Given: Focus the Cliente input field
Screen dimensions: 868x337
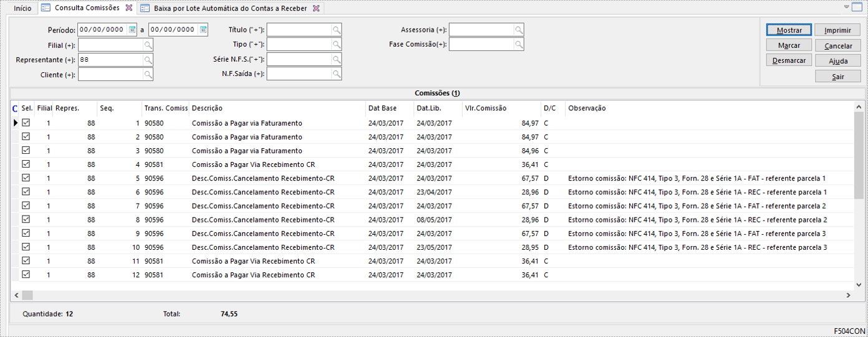Looking at the screenshot, I should click(110, 75).
